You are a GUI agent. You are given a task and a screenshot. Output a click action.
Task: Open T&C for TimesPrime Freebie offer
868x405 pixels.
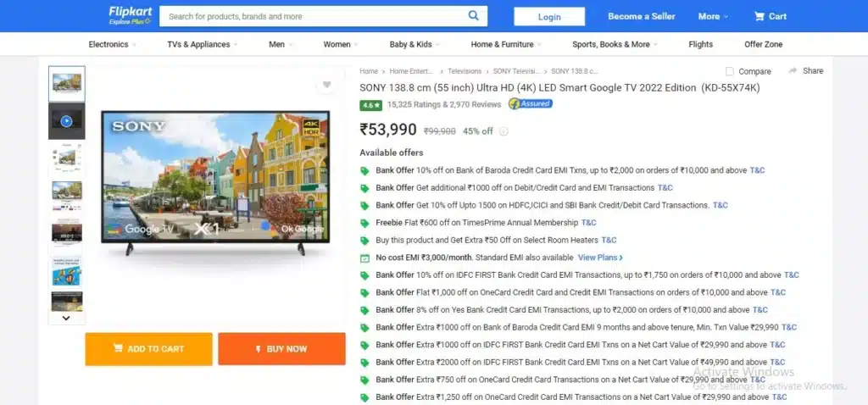click(x=588, y=223)
